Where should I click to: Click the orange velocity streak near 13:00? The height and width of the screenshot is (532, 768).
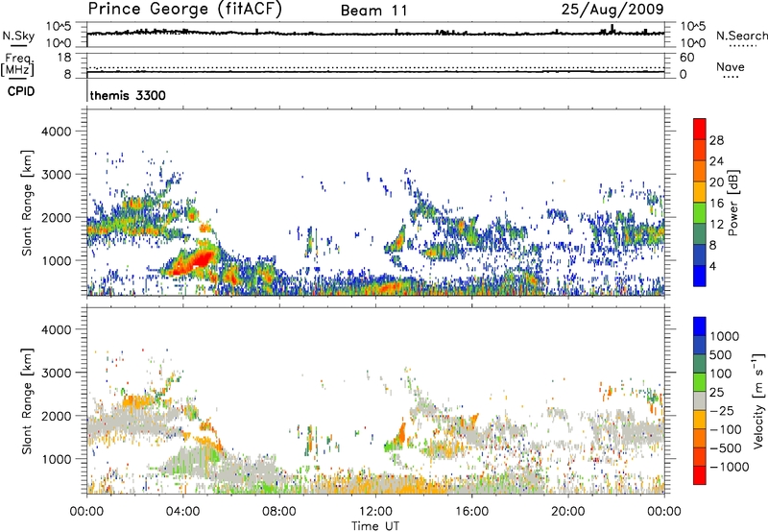401,432
